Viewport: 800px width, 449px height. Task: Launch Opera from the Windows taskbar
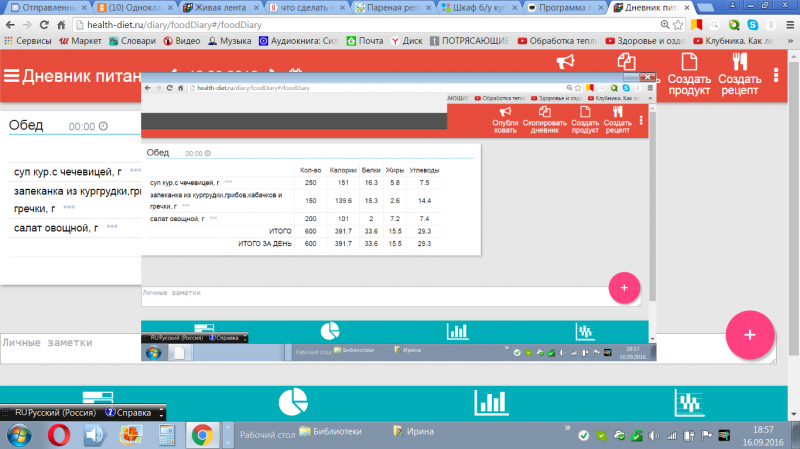click(x=59, y=434)
